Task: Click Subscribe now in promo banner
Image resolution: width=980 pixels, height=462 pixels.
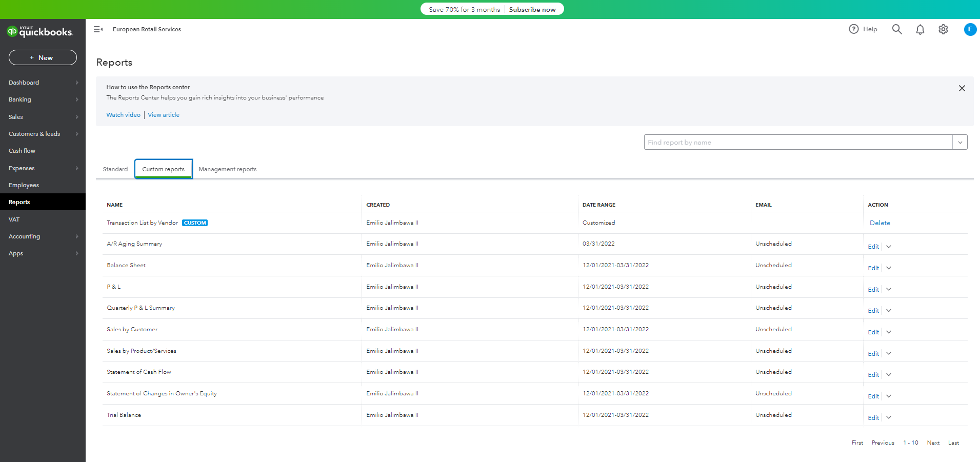Action: click(532, 9)
